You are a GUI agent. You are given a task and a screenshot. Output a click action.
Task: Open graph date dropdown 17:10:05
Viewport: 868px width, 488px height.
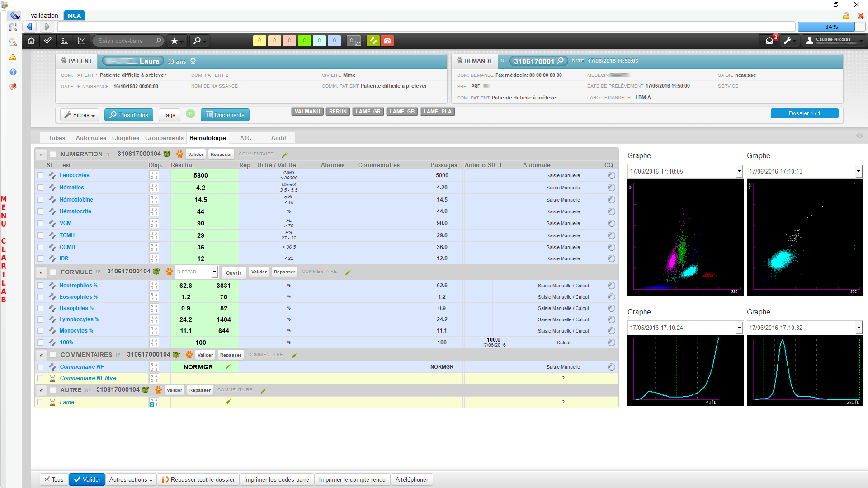coord(685,171)
